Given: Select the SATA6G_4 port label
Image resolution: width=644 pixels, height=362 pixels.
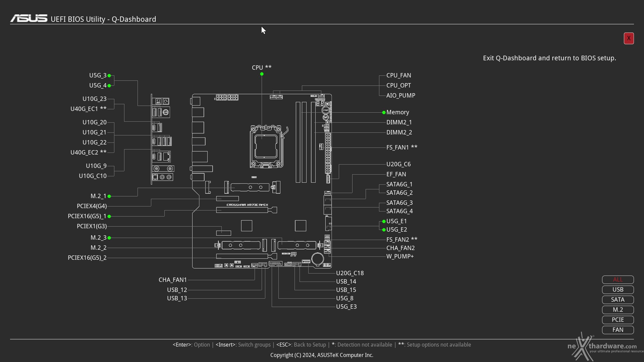Looking at the screenshot, I should click(399, 211).
